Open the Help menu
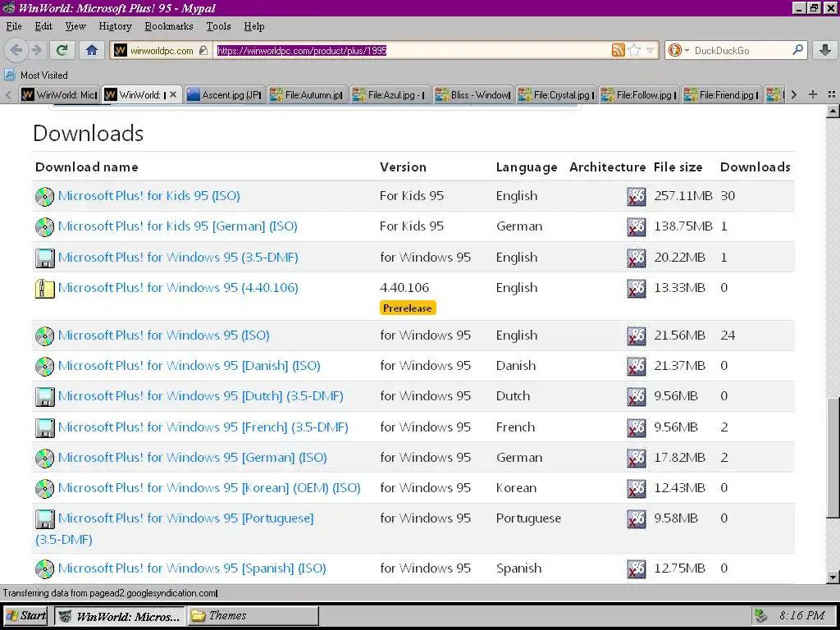This screenshot has height=630, width=840. [254, 26]
